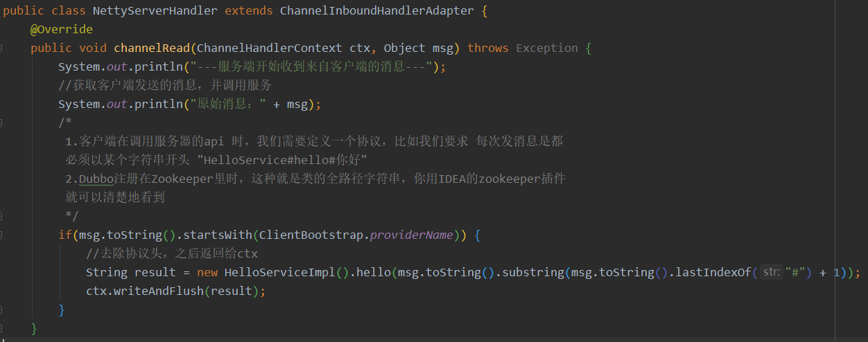Click the String type before result
Image resolution: width=868 pixels, height=342 pixels.
click(x=107, y=272)
